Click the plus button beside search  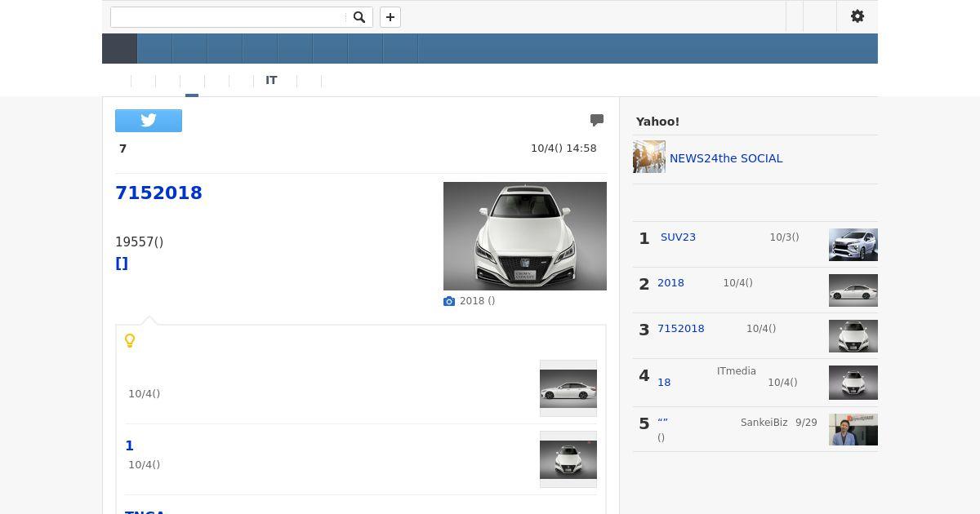[390, 17]
